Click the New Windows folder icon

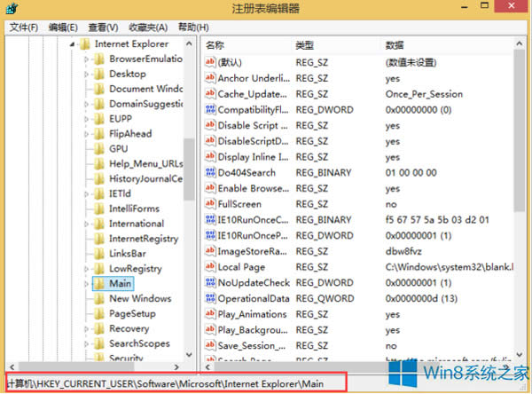click(99, 298)
